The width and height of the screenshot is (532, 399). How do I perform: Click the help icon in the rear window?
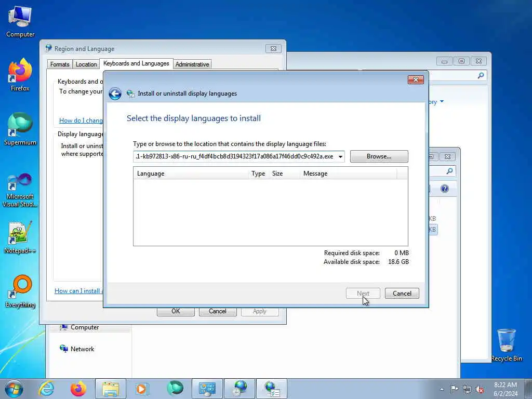(445, 189)
